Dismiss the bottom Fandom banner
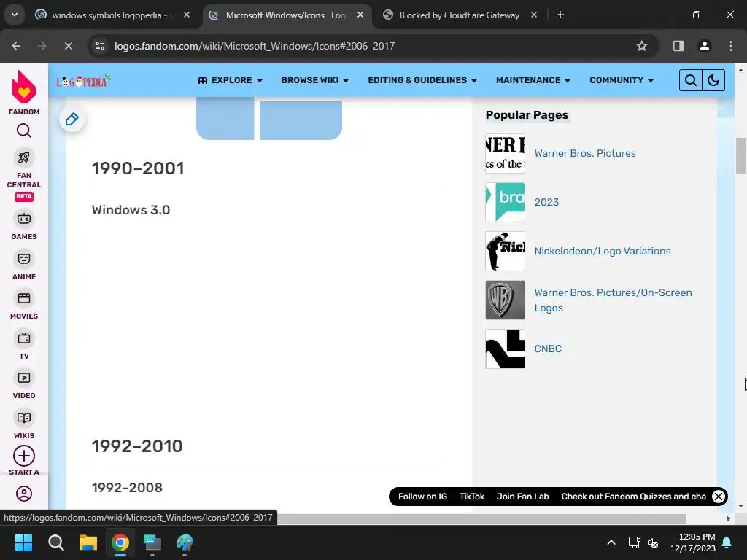747x560 pixels. [x=719, y=497]
